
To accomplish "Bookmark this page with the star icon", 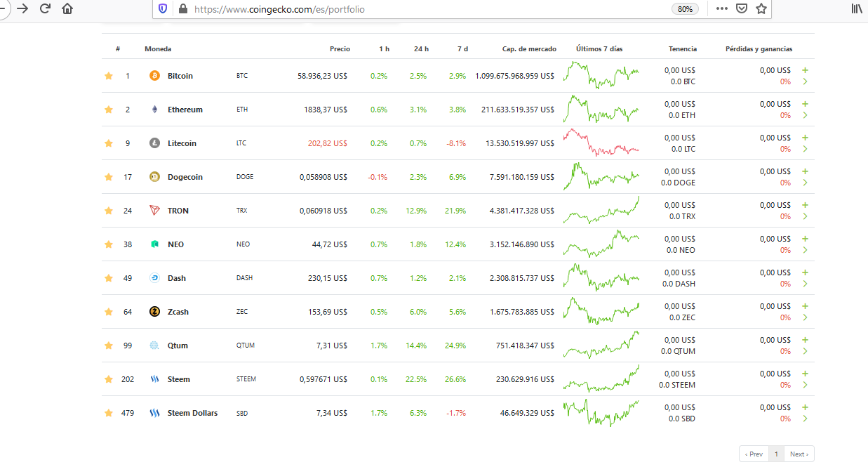I will pyautogui.click(x=761, y=9).
